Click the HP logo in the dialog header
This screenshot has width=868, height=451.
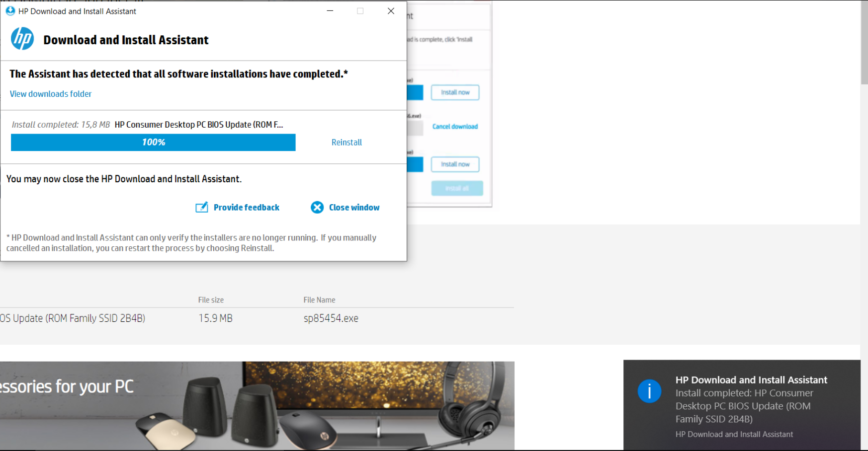(x=22, y=39)
